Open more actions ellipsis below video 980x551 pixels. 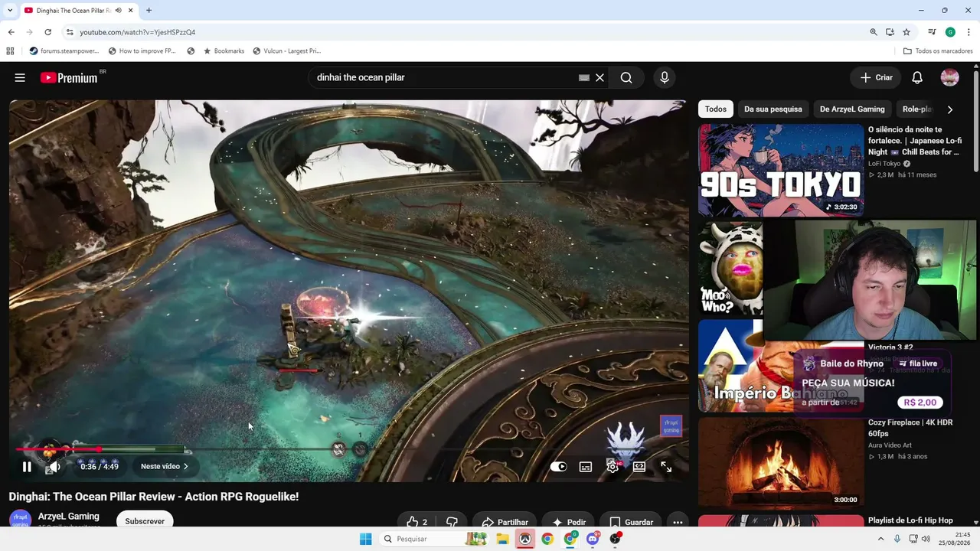tap(678, 522)
